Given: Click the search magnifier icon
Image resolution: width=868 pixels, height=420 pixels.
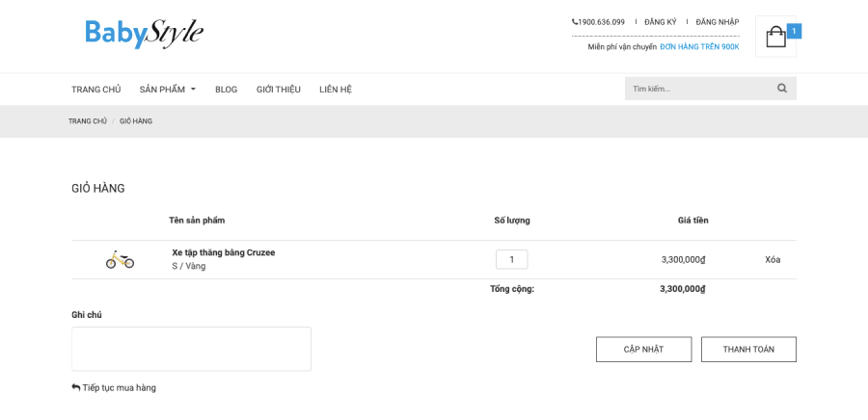Looking at the screenshot, I should tap(781, 88).
